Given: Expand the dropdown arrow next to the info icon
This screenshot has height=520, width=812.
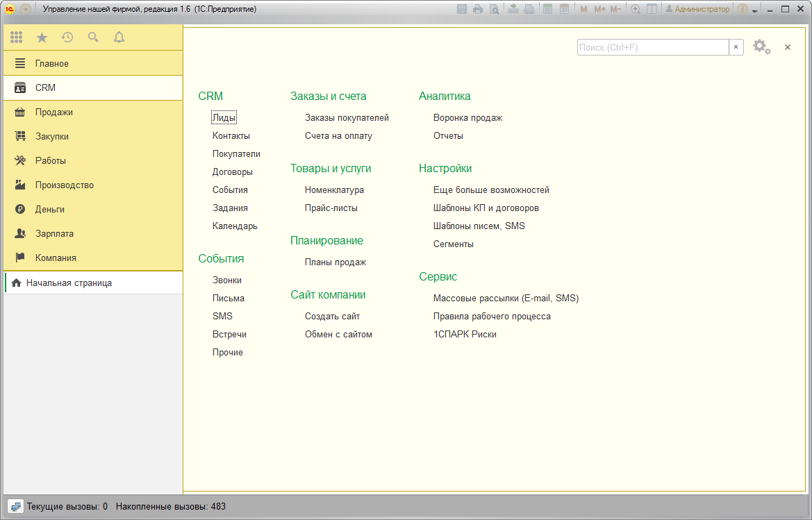Looking at the screenshot, I should 755,10.
